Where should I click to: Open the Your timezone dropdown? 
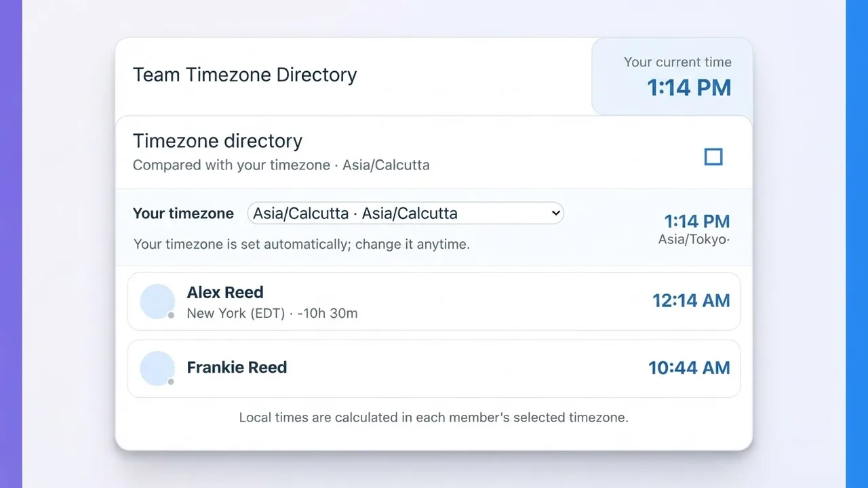click(406, 213)
